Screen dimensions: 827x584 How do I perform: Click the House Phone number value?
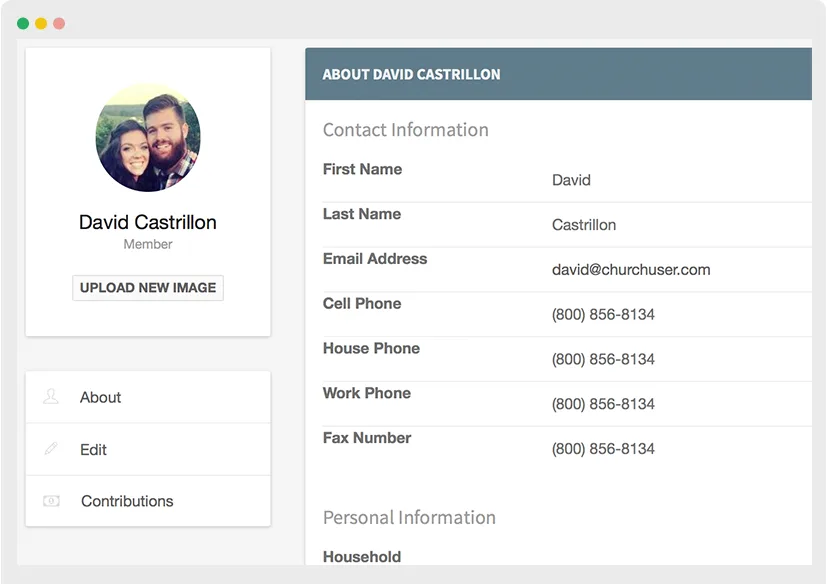point(603,359)
